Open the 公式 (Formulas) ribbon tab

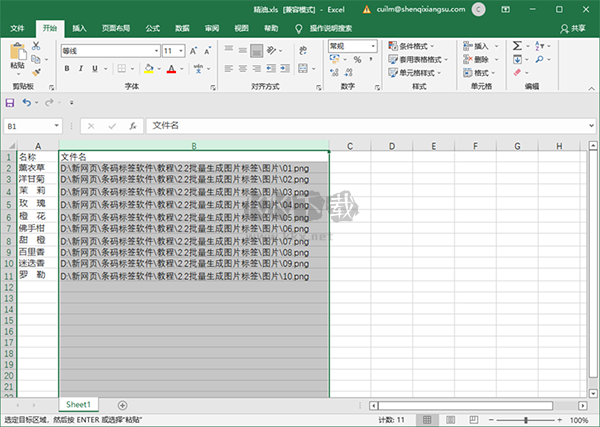click(x=152, y=29)
